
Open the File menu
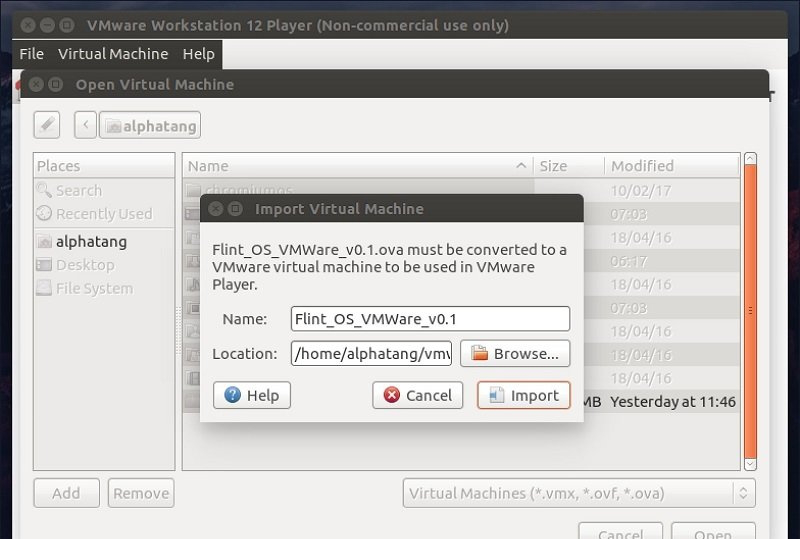pos(32,54)
